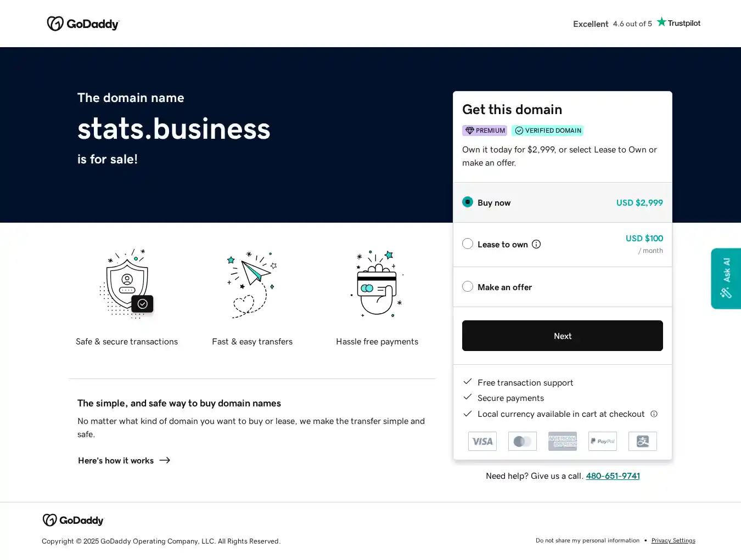Choose the Lease to own radio option
The width and height of the screenshot is (741, 560).
coord(468,244)
